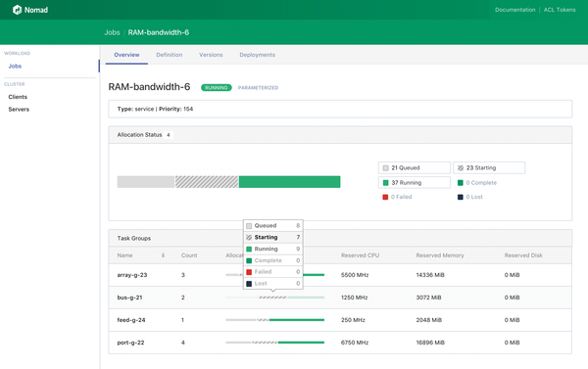Open task group bus-g-21
This screenshot has width=588, height=369.
point(129,298)
